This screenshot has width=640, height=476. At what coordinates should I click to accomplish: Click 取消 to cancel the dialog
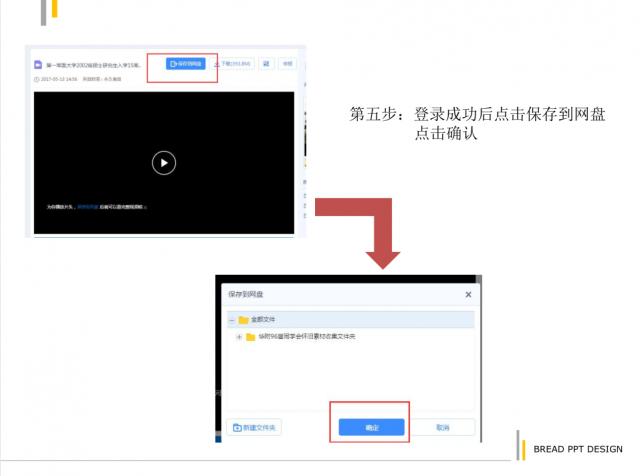[442, 427]
